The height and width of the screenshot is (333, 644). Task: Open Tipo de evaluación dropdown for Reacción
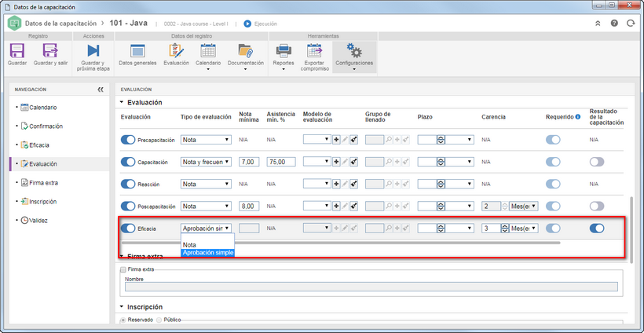click(x=206, y=184)
